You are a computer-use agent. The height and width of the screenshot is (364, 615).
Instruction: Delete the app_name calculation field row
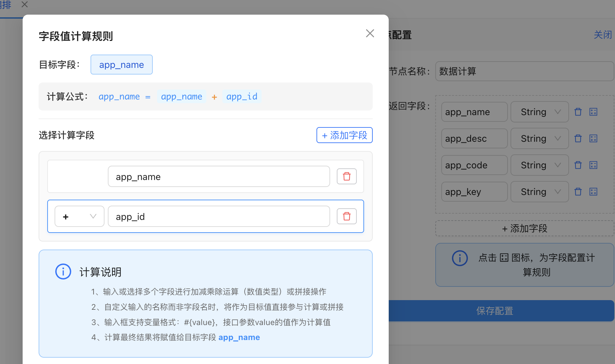coord(346,176)
